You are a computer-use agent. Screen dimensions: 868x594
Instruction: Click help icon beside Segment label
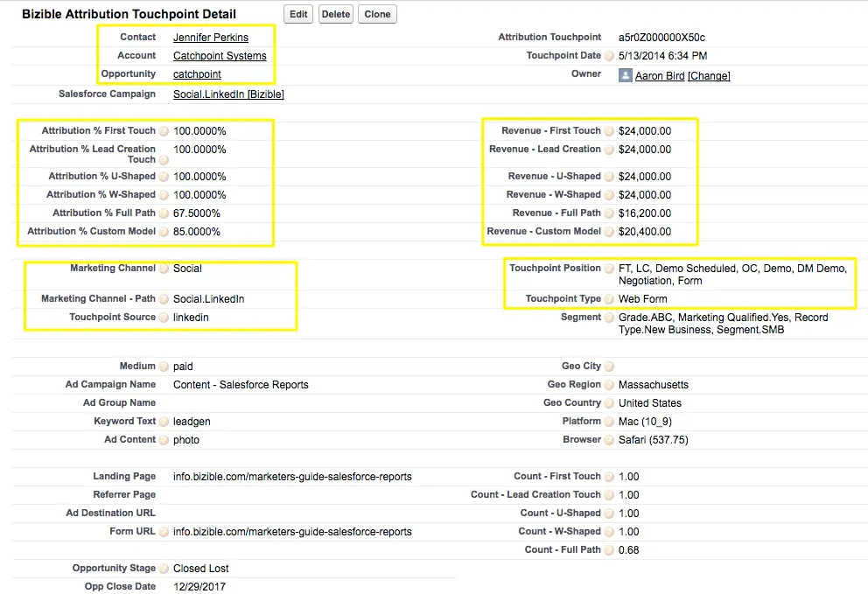tap(609, 318)
